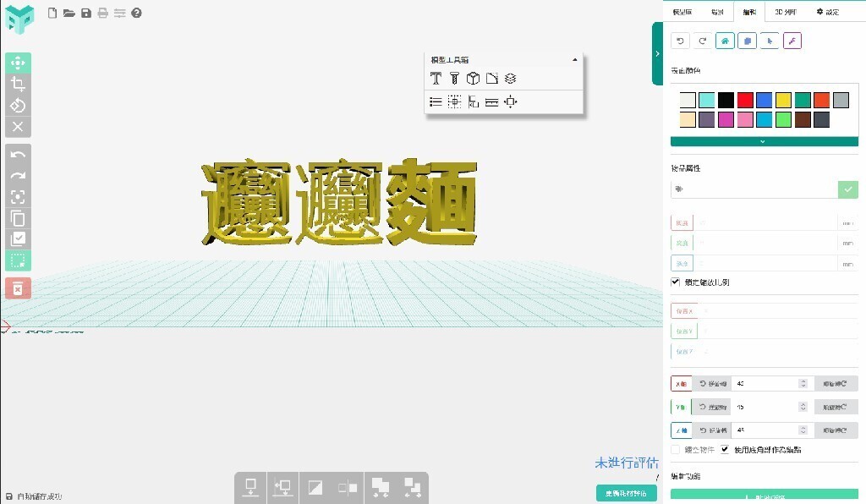Select the layer stack icon in the toolbox
This screenshot has width=866, height=504.
coord(511,78)
